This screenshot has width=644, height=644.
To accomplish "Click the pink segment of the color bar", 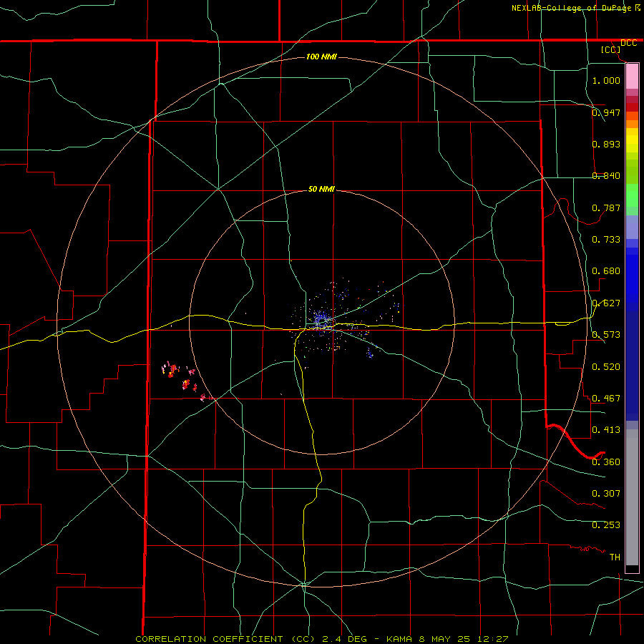I will click(x=632, y=77).
